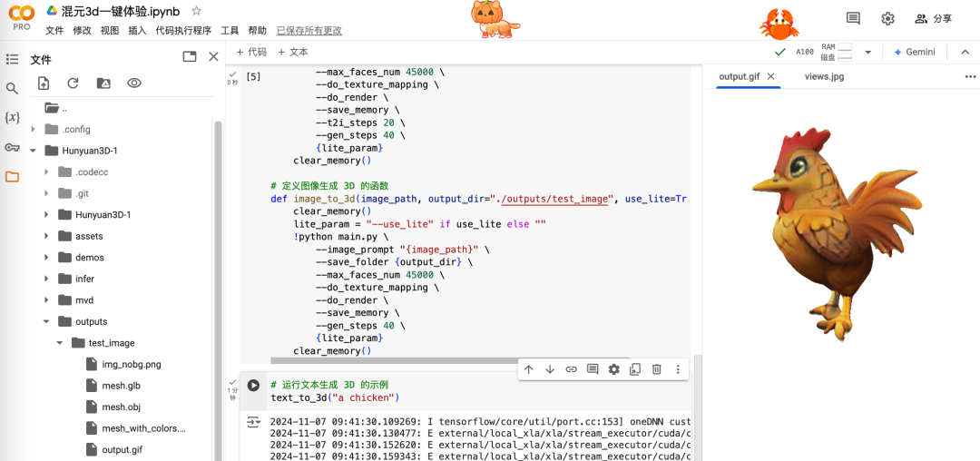The height and width of the screenshot is (461, 980).
Task: Move cell up arrow in cell toolbar
Action: (x=529, y=369)
